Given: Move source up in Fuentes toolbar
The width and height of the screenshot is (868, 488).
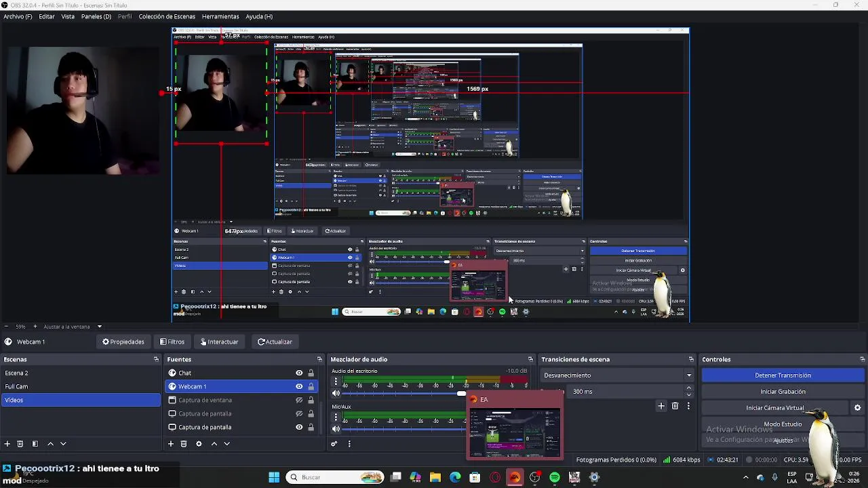Looking at the screenshot, I should click(x=214, y=444).
